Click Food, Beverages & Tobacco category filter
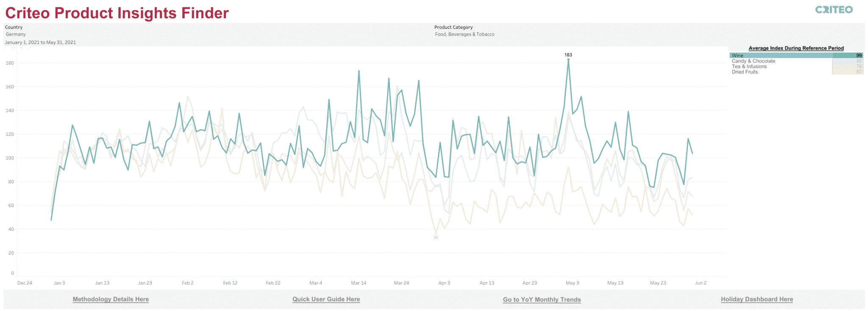 point(465,34)
